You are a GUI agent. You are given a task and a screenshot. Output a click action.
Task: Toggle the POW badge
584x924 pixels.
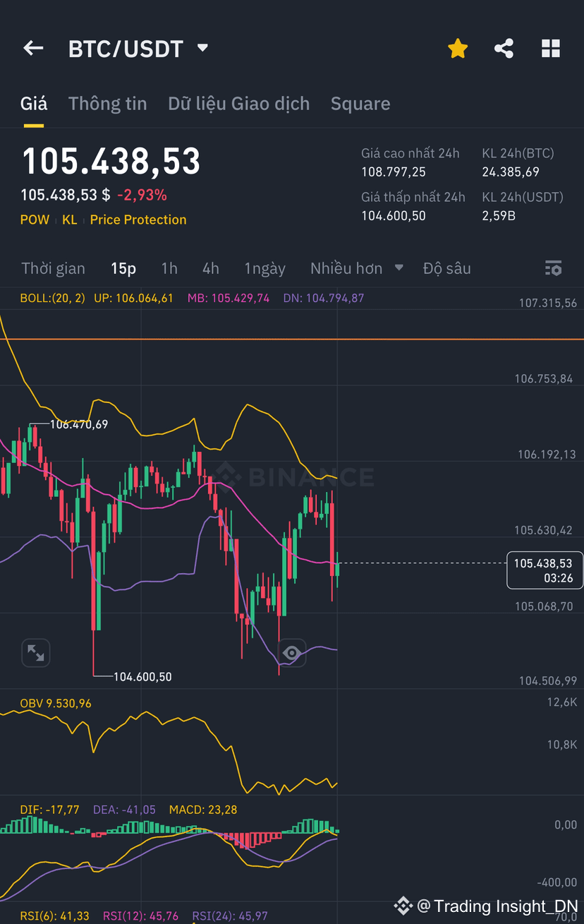[x=35, y=220]
